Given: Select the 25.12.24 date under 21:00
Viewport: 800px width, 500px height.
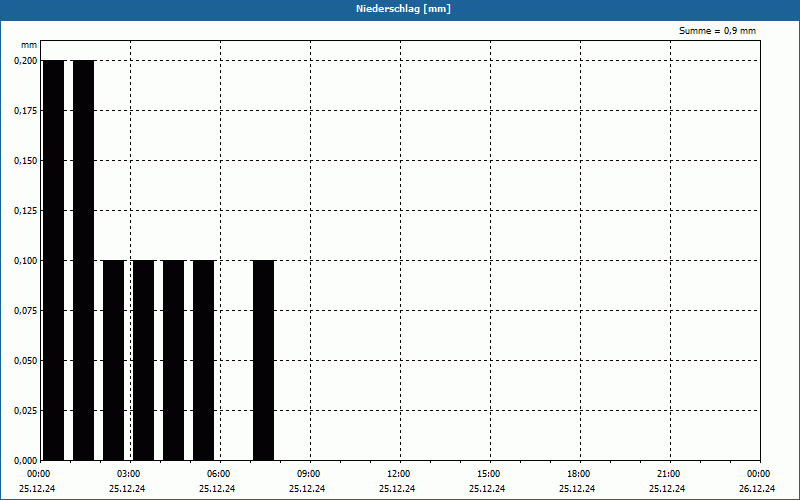Looking at the screenshot, I should coord(667,489).
